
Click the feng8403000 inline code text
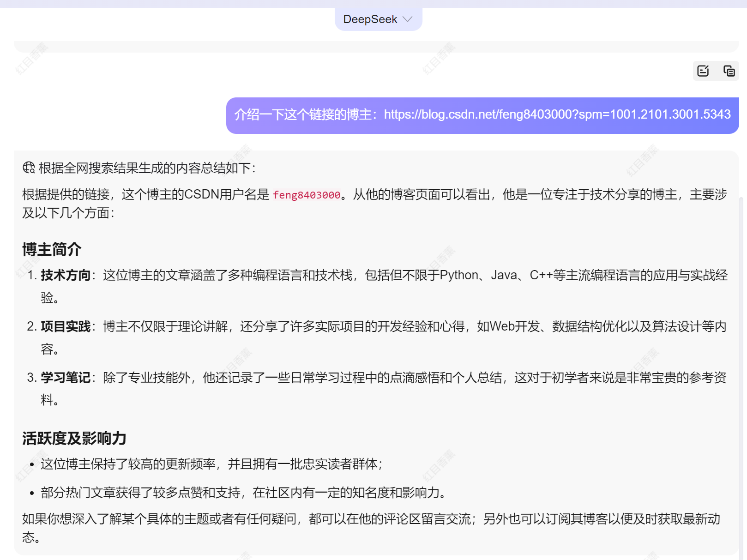[307, 195]
